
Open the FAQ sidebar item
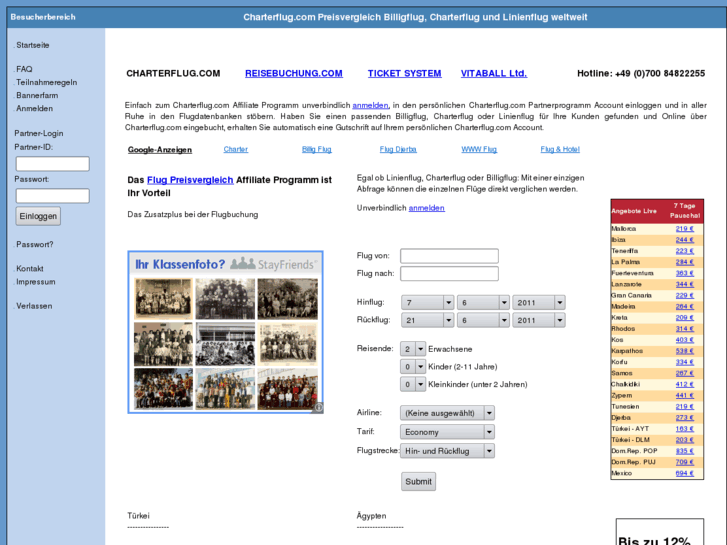tap(24, 69)
